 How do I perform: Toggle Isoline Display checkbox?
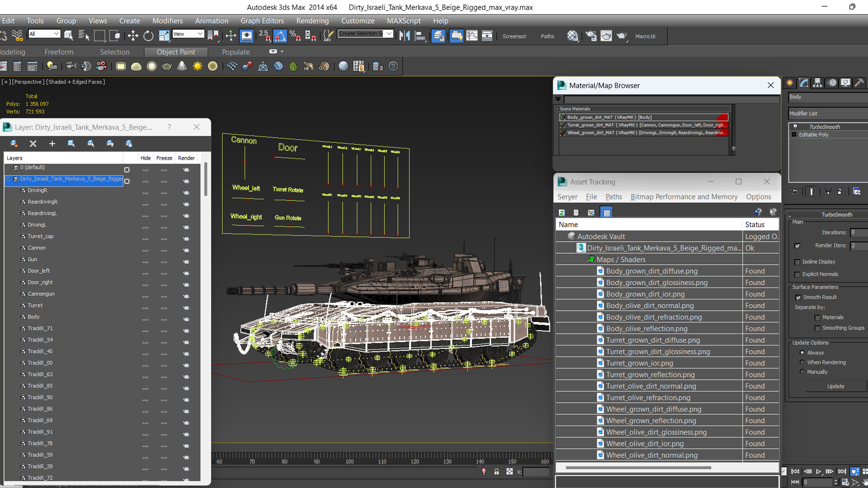click(x=797, y=262)
